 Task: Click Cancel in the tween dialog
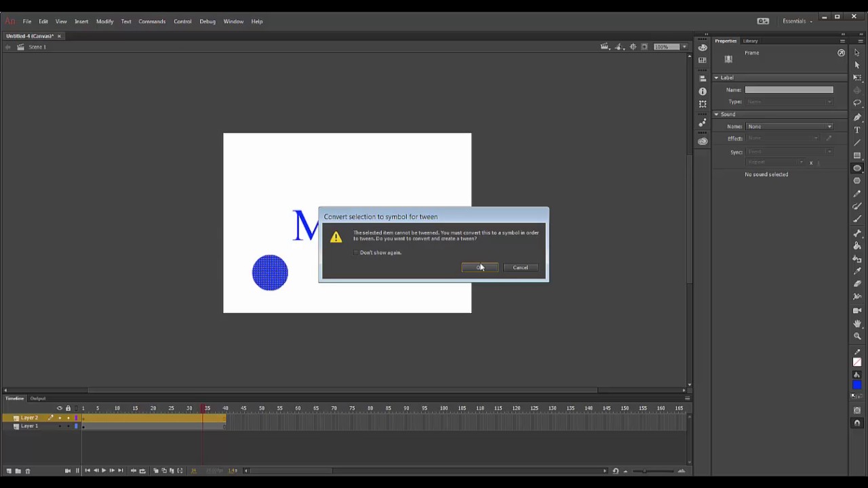(x=520, y=268)
